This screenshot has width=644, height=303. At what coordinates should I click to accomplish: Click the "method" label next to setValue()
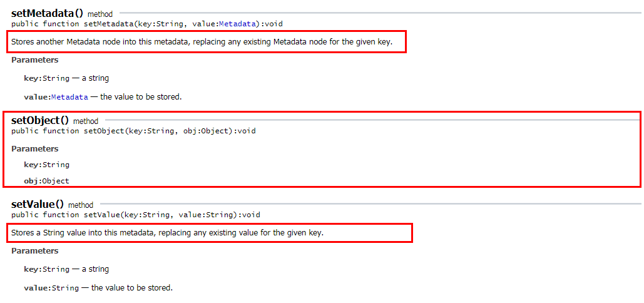coord(81,205)
